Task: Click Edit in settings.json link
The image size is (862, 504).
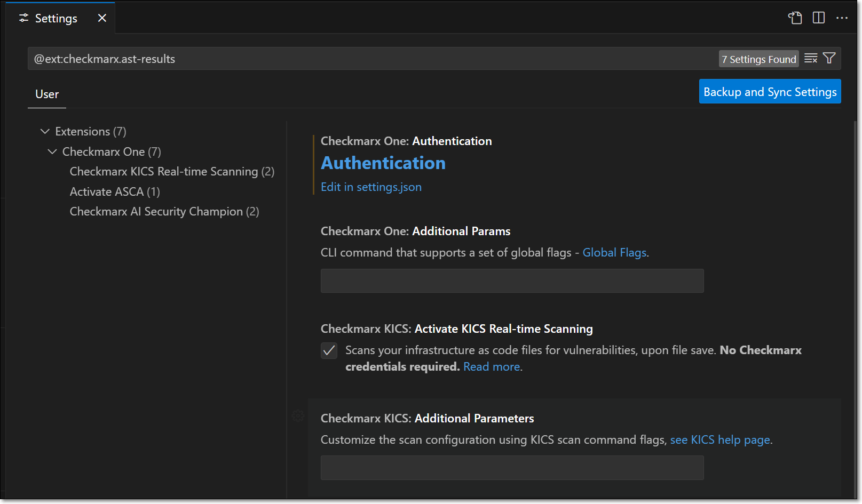Action: pos(371,187)
